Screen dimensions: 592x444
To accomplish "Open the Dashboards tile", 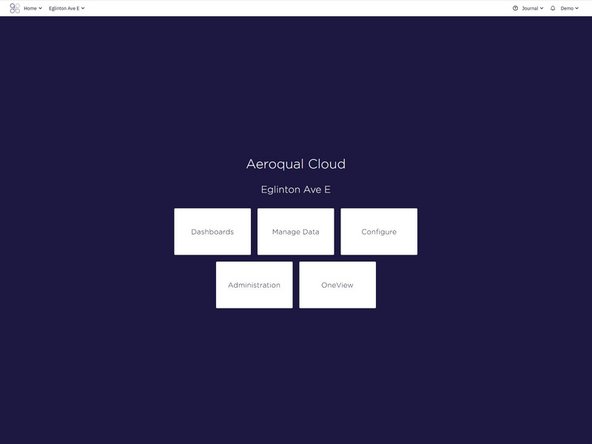I will point(212,231).
